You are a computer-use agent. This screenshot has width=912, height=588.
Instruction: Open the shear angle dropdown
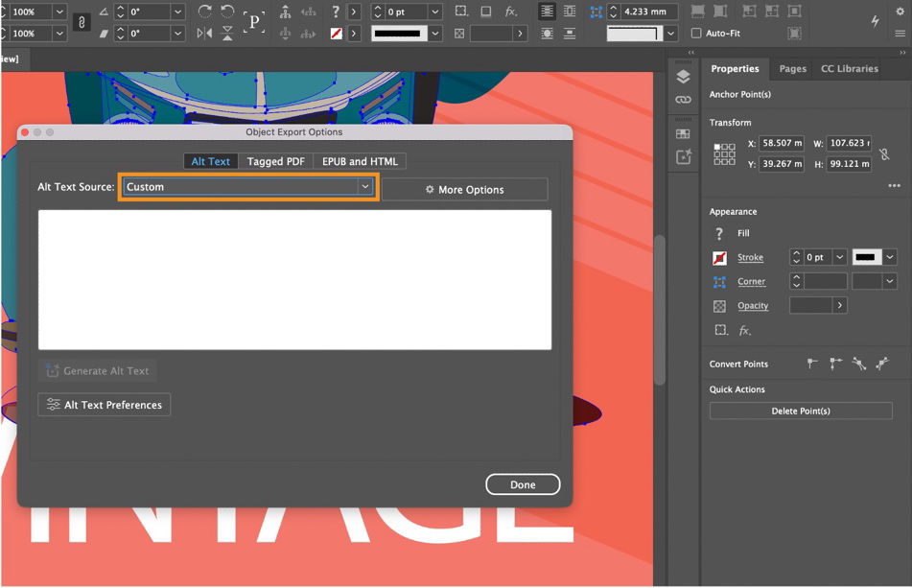pyautogui.click(x=178, y=34)
